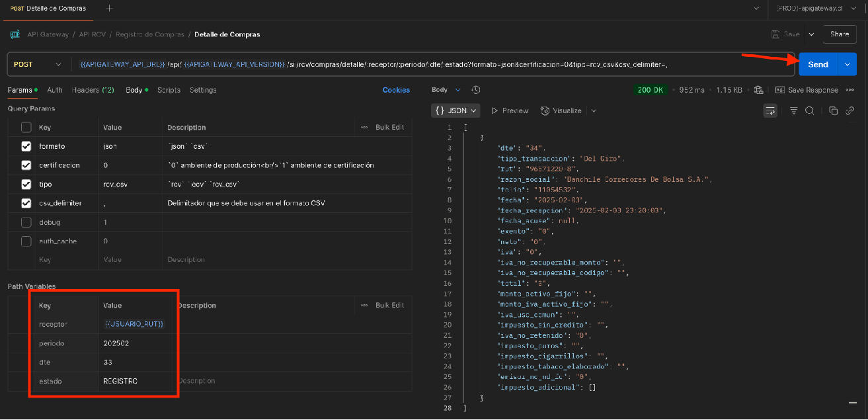
Task: Click the periodo value 202502
Action: 116,343
